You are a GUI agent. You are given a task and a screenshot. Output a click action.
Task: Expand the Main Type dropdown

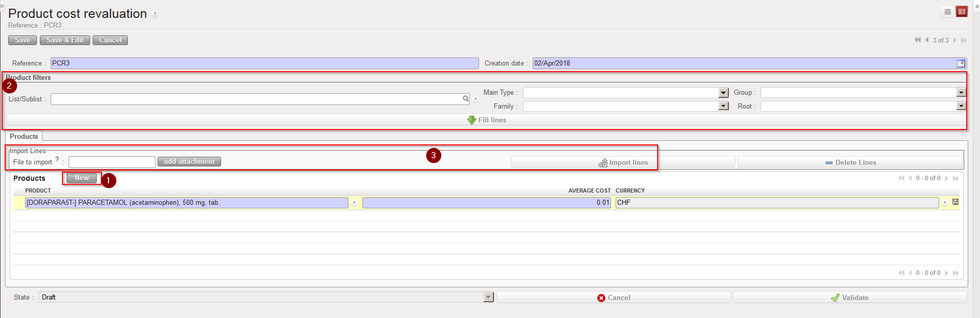click(724, 93)
